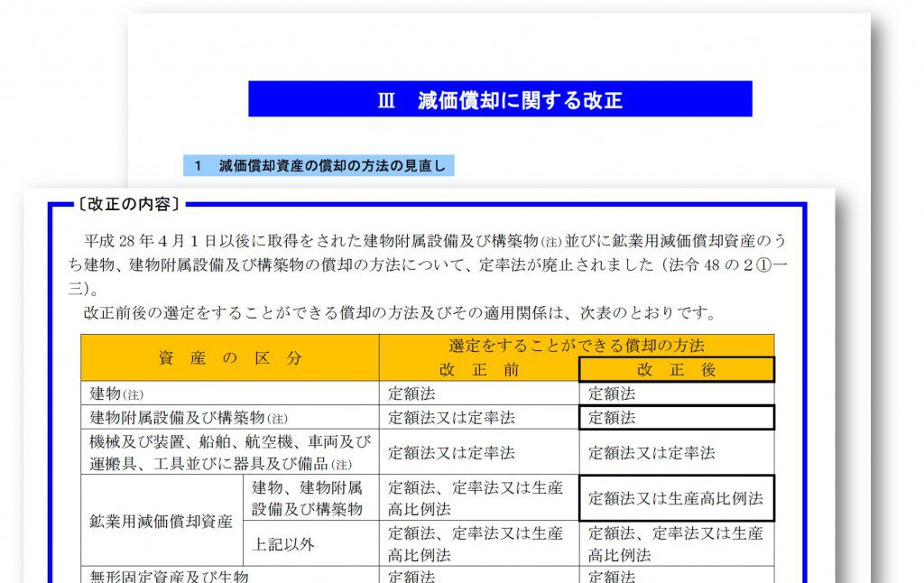Click the 改正前 column header
Viewport: 924px width, 583px height.
pyautogui.click(x=479, y=370)
